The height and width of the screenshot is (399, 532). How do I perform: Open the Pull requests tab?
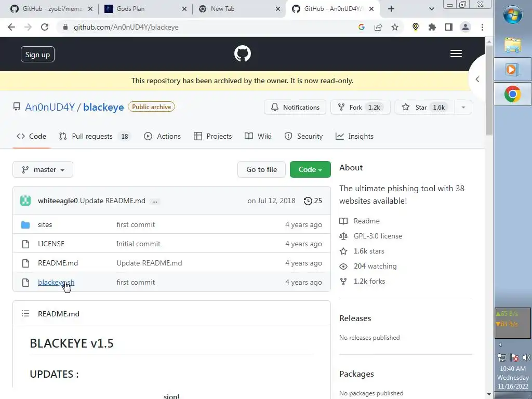(95, 136)
